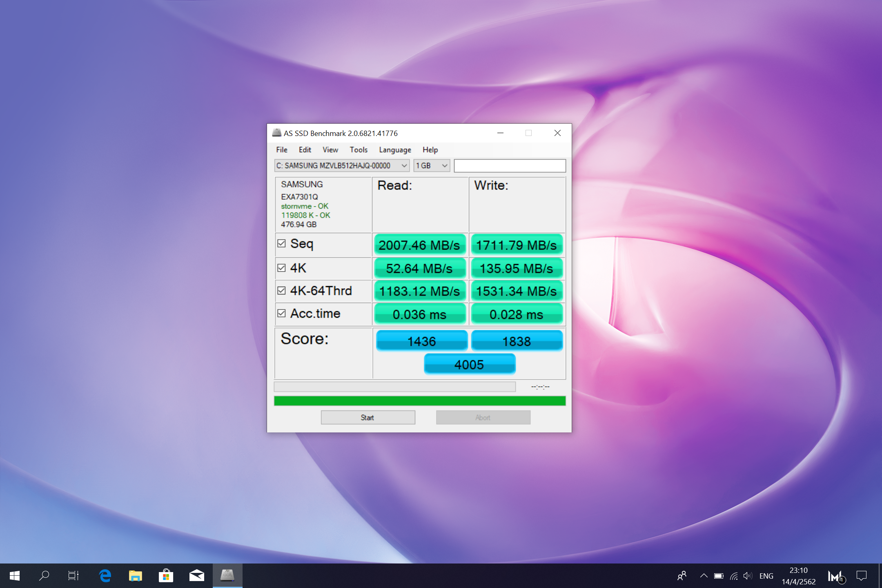Click 4K-64Thrd write result 1531.34 MB/s
The width and height of the screenshot is (882, 588).
pyautogui.click(x=517, y=291)
